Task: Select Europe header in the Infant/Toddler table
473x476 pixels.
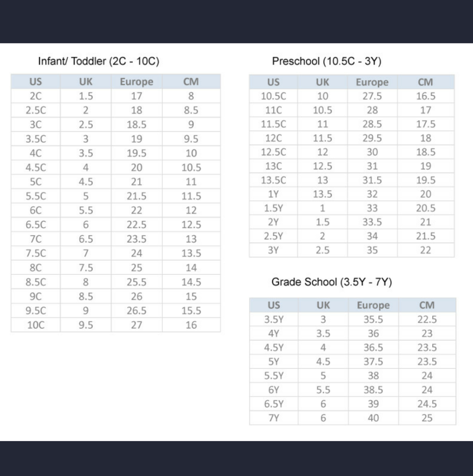Action: tap(136, 82)
